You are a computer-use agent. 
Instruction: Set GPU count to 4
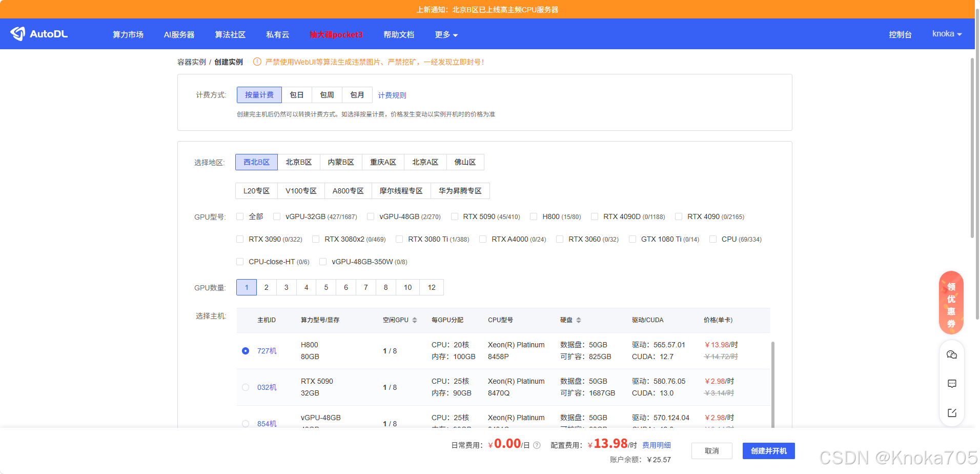tap(307, 287)
